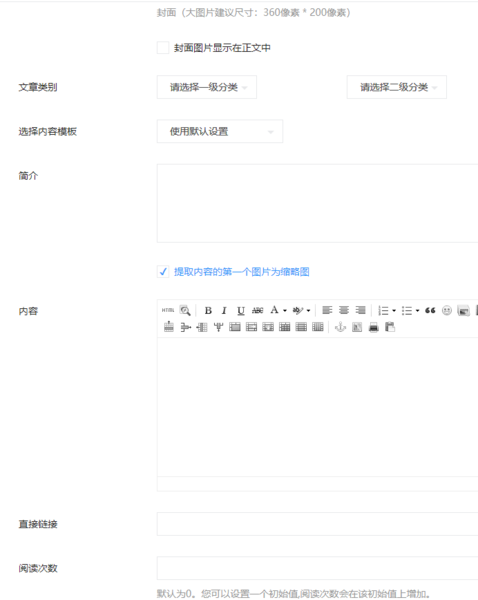Focus the 直接链接 input field
This screenshot has width=478, height=600.
317,524
